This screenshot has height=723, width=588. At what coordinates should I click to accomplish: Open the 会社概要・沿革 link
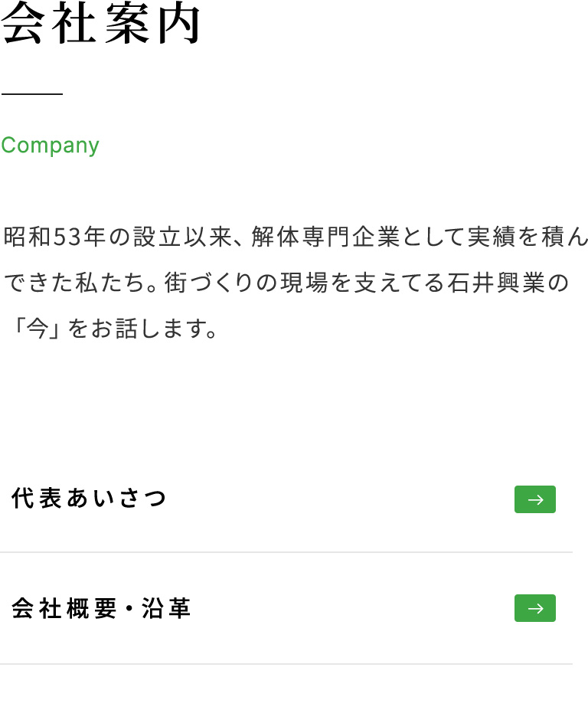point(101,609)
